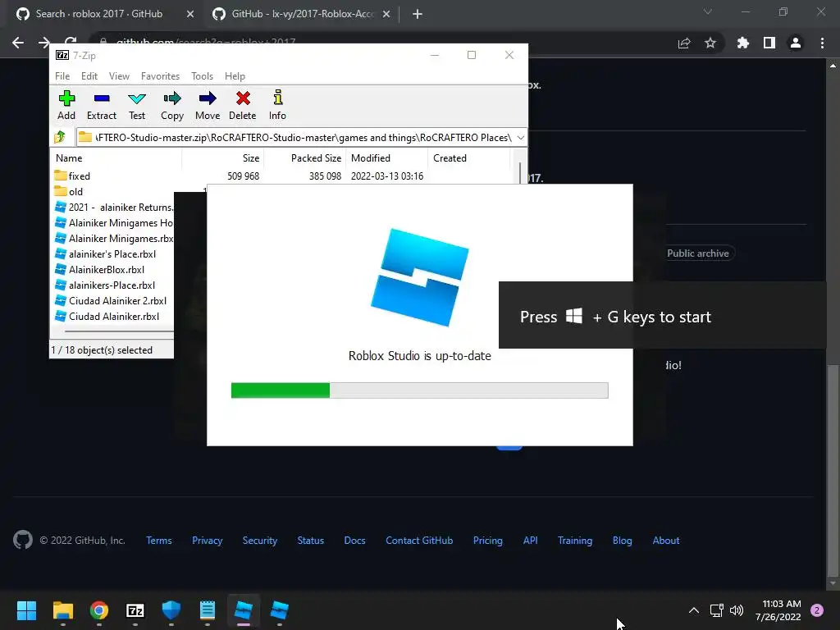Viewport: 840px width, 630px height.
Task: Click the GitHub logo in the footer
Action: [22, 540]
